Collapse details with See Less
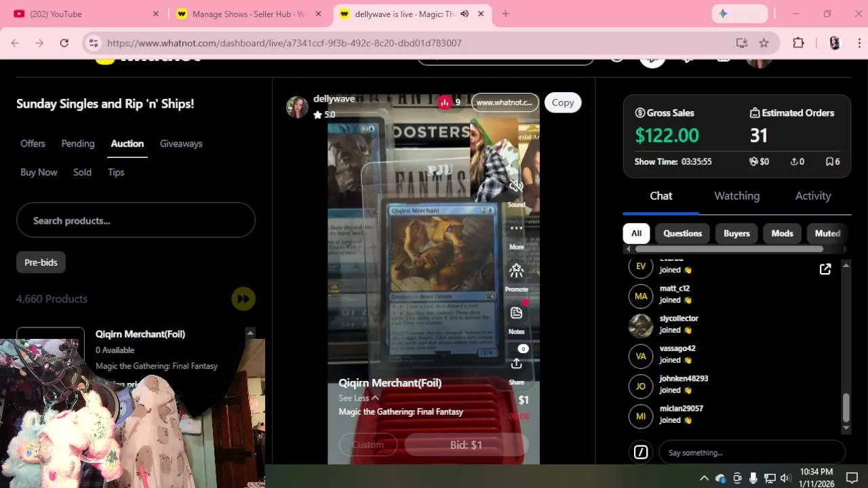Image resolution: width=868 pixels, height=488 pixels. pos(358,398)
